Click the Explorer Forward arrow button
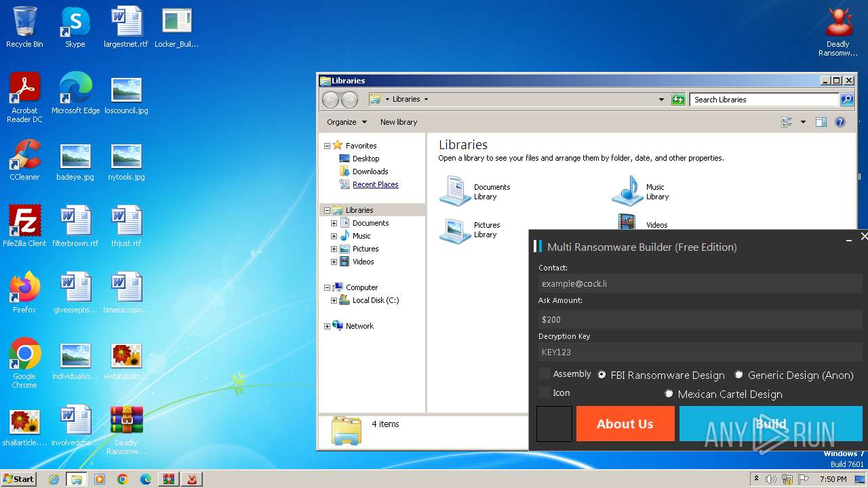 click(349, 100)
